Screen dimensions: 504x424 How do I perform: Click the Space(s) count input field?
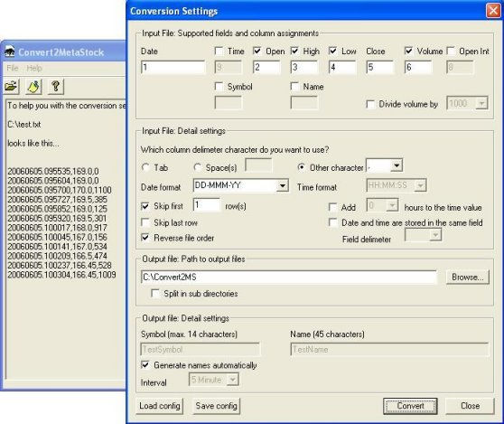(258, 166)
